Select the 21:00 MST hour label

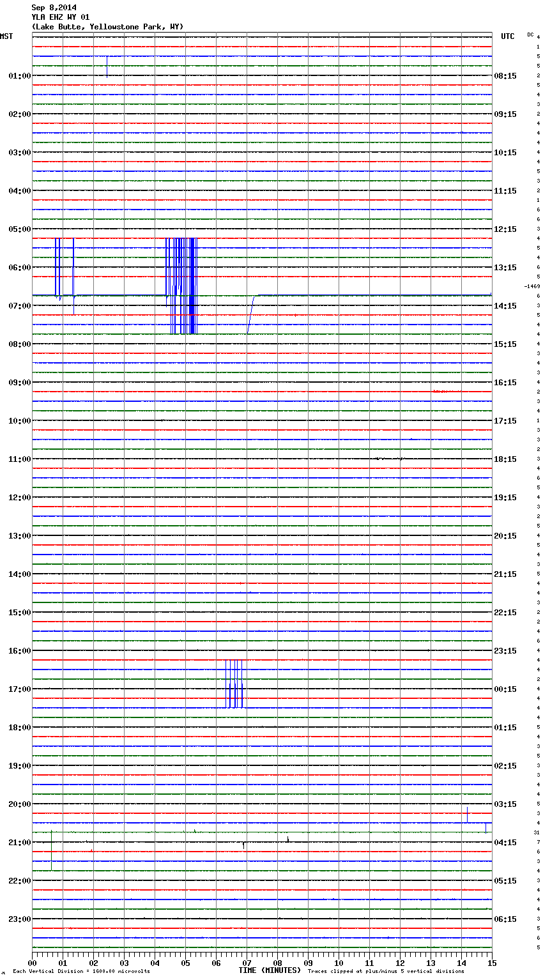pos(20,843)
